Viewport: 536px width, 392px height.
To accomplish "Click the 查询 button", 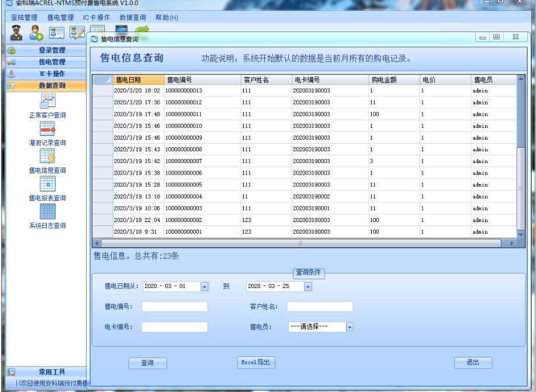I will [x=148, y=363].
